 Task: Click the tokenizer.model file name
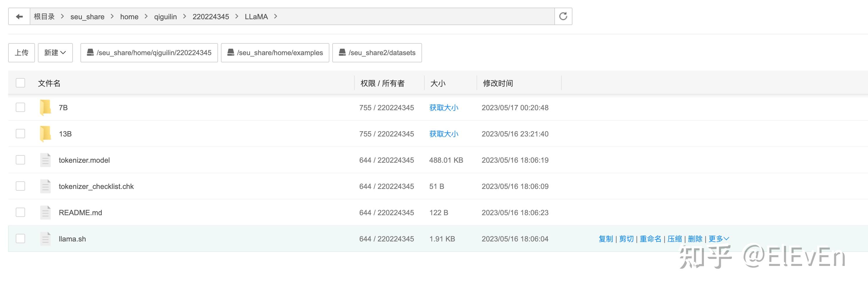point(84,160)
